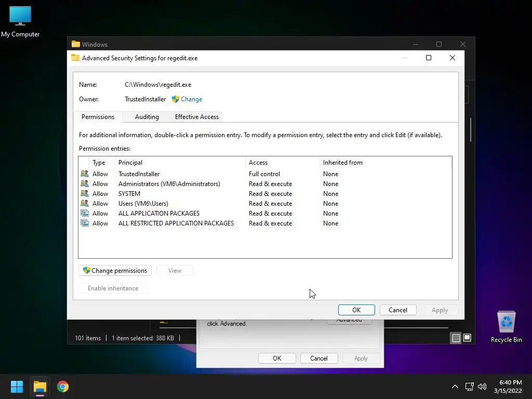Click the Explorer window vertical scrollbar

click(x=471, y=129)
